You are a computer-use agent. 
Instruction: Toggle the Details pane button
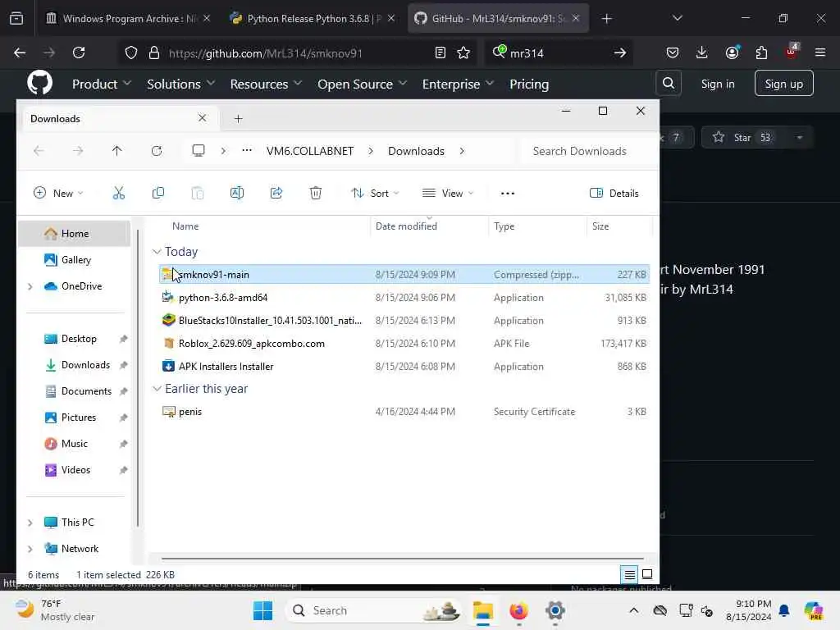pyautogui.click(x=614, y=194)
